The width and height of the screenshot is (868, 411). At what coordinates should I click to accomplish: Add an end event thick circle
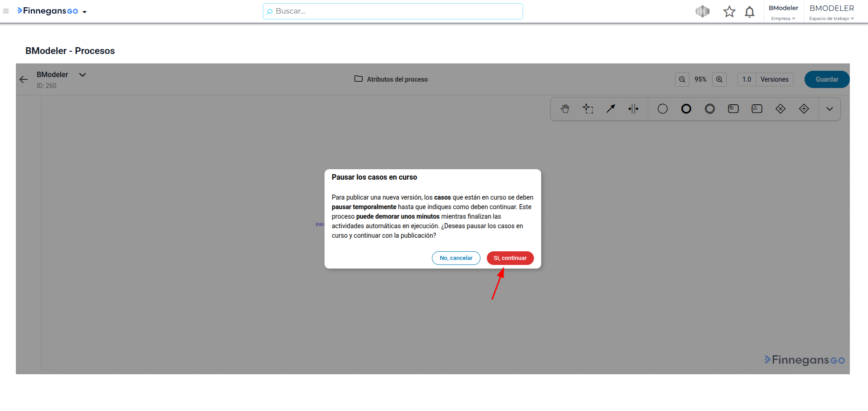coord(686,109)
